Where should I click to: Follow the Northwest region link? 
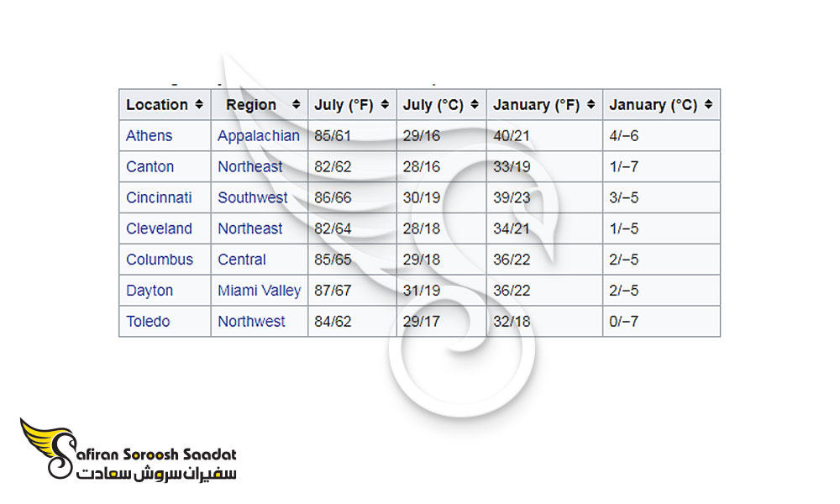(251, 322)
